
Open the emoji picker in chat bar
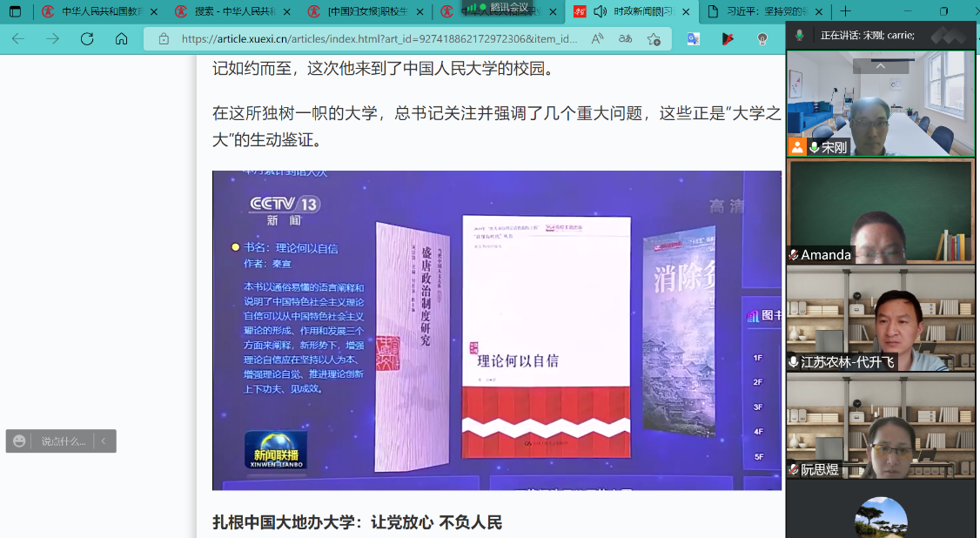coord(19,441)
